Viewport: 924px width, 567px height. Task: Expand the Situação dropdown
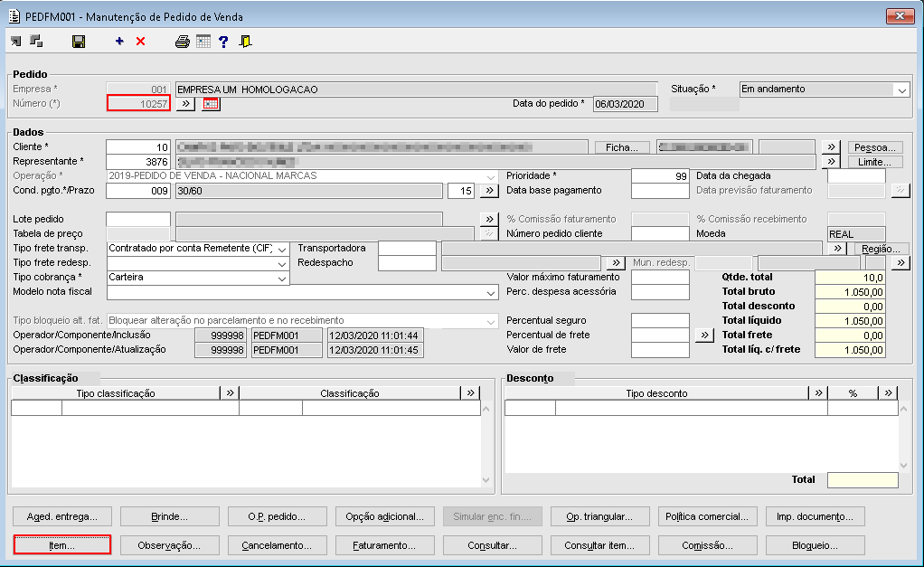pos(901,90)
